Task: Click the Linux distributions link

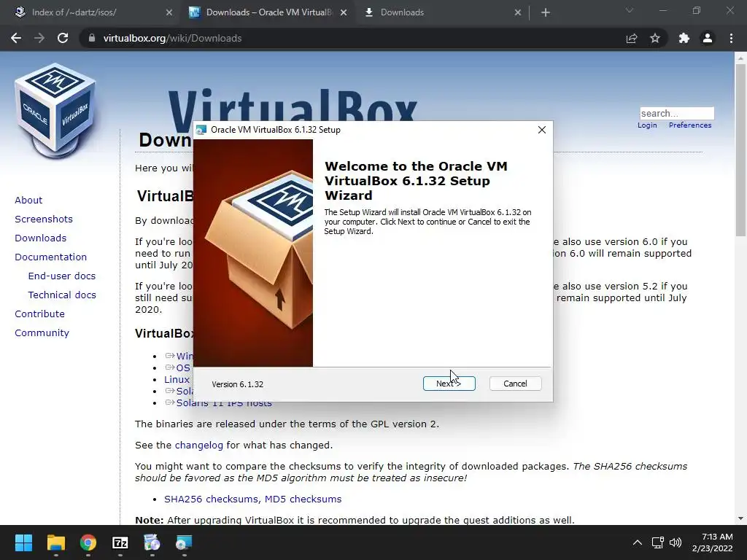Action: [x=177, y=379]
